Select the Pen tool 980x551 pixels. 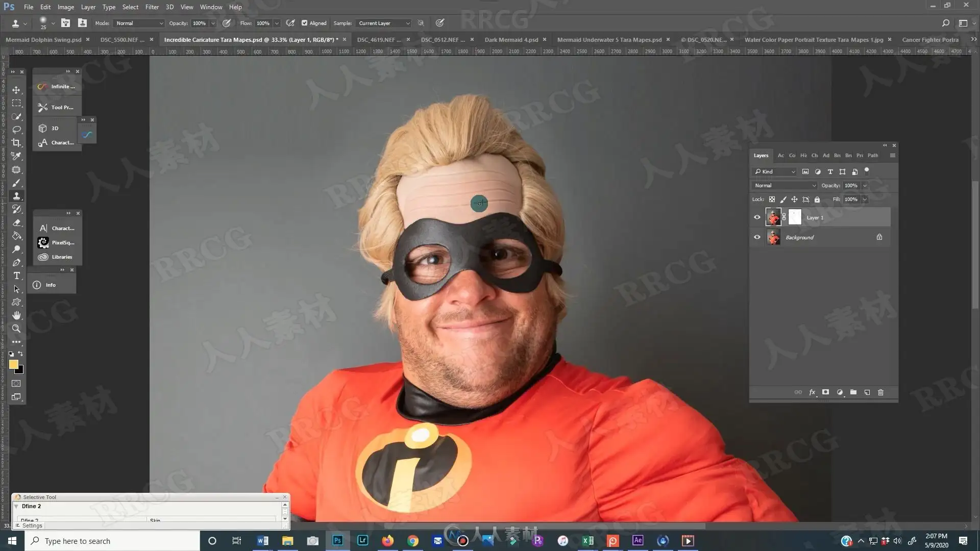coord(16,262)
